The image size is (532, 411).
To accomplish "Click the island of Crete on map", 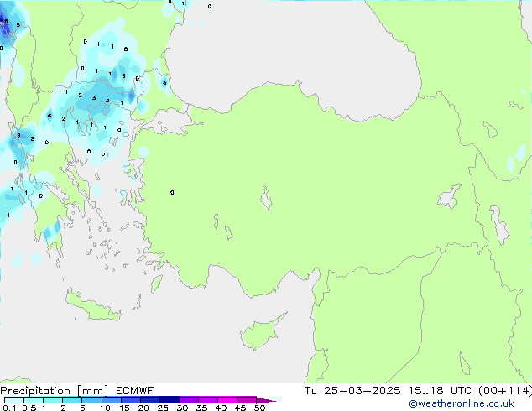I will coord(93,306).
